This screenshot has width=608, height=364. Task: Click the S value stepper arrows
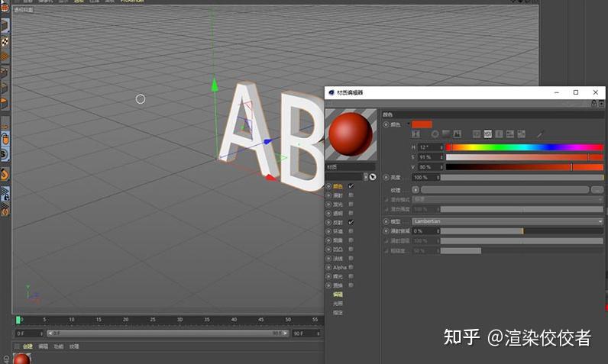(441, 157)
